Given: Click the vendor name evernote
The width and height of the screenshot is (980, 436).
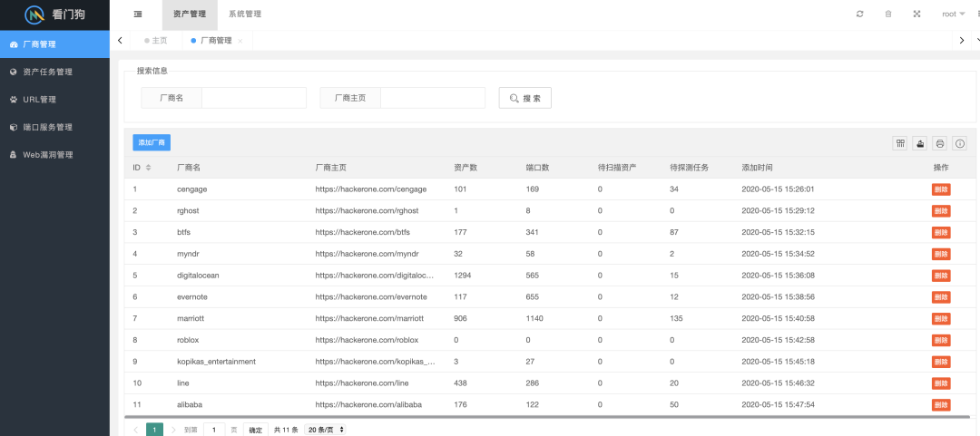Looking at the screenshot, I should pos(191,297).
